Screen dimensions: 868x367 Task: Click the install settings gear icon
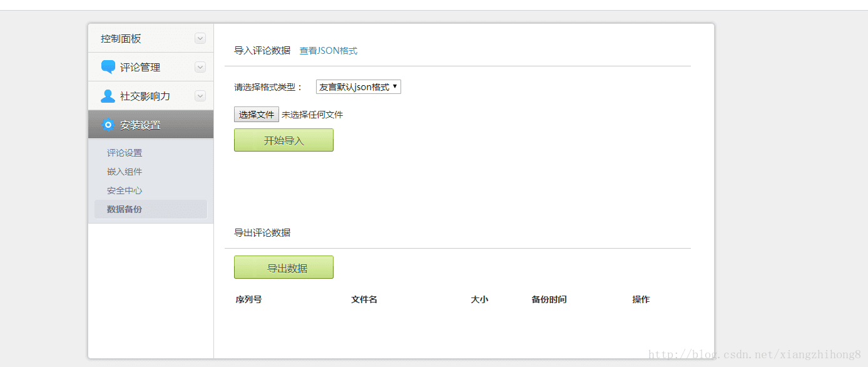[108, 125]
